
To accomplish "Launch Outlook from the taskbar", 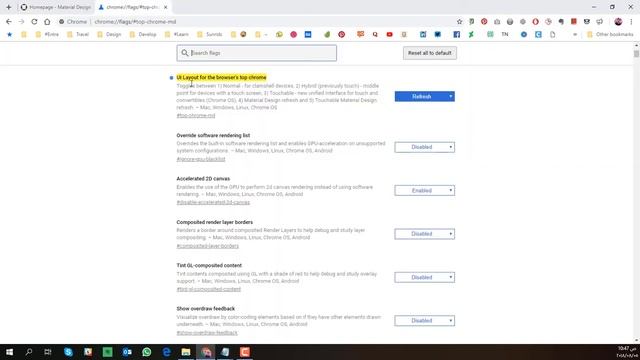I will (127, 352).
